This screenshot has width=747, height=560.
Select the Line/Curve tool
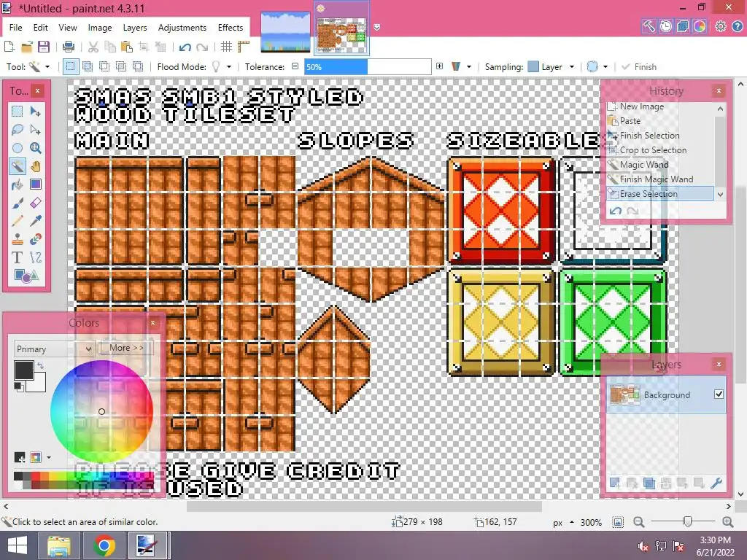(x=35, y=257)
